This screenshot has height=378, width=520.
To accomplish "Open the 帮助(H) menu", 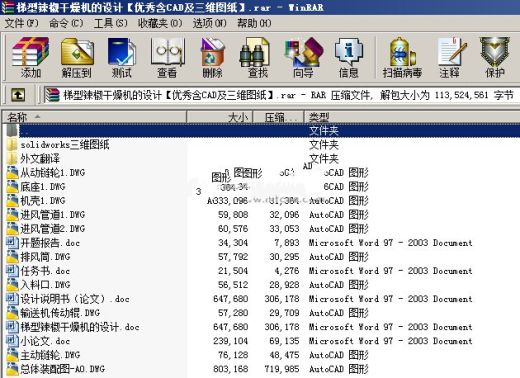I will [254, 23].
